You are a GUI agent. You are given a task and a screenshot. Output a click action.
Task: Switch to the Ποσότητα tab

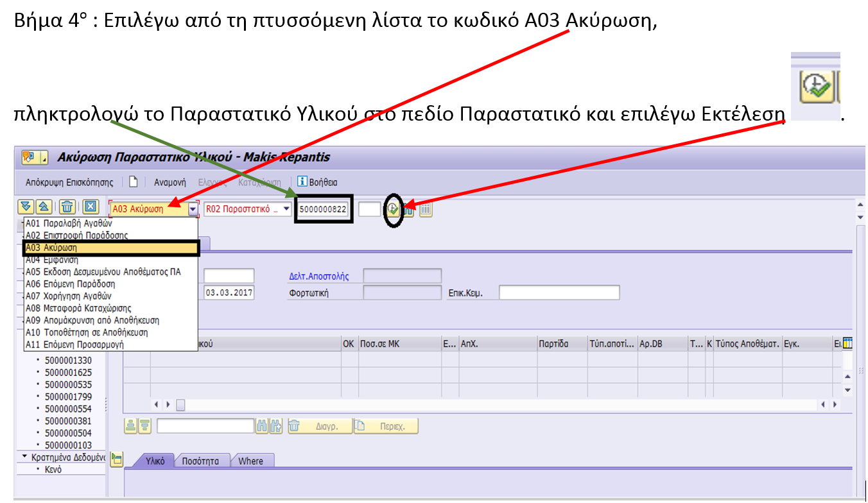pos(200,461)
